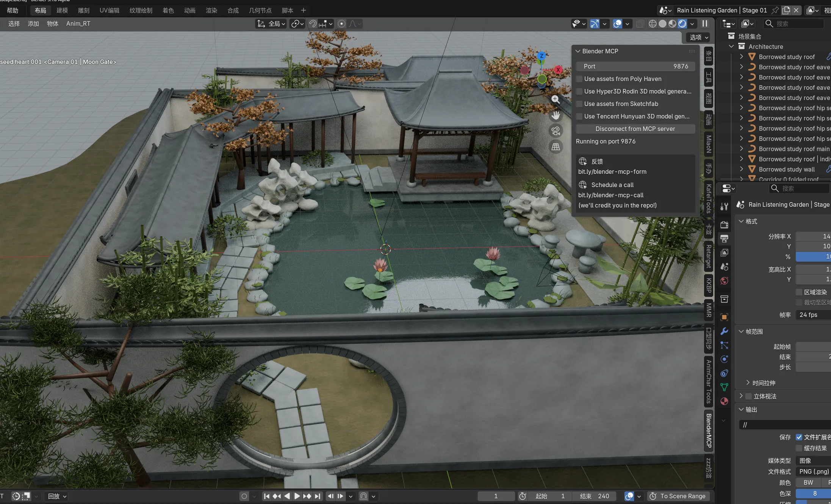The image size is (831, 504).
Task: Collapse the Blender MCP panel
Action: point(578,51)
